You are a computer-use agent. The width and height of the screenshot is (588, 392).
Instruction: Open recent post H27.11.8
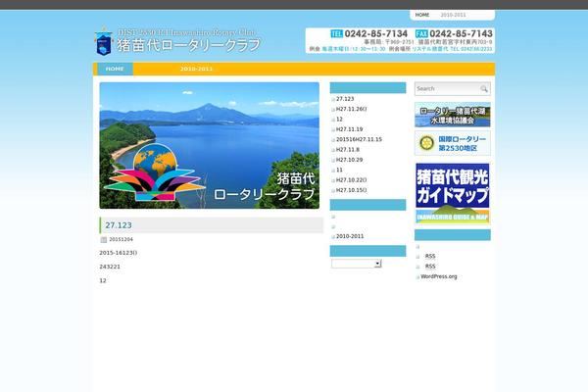pyautogui.click(x=348, y=150)
